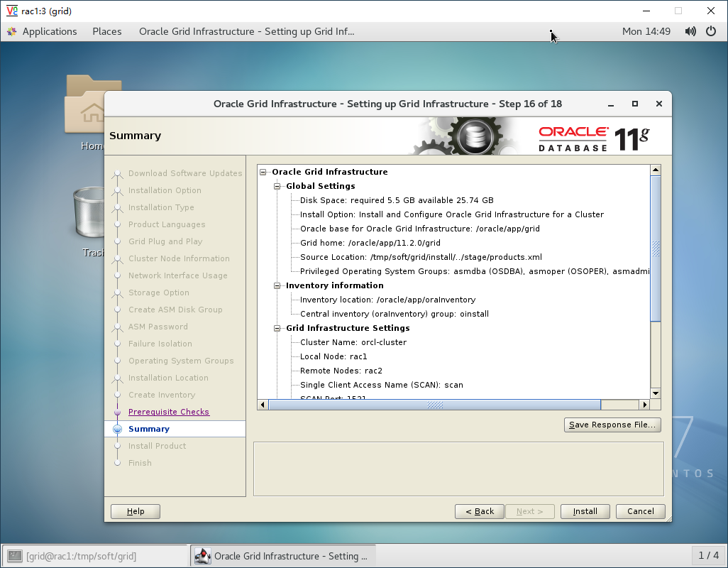Select the Disk Space required 5.5 GB row
The image size is (728, 568).
point(397,201)
